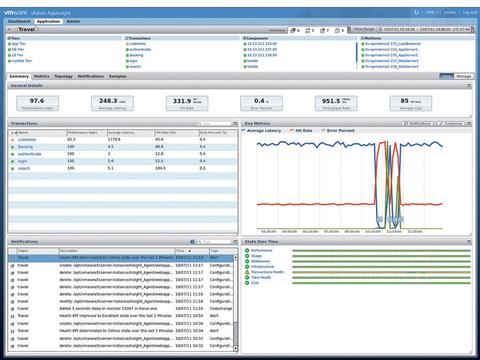Screen dimensions: 480x360
Task: Select the 'Health KPI improved to Excellent' alert row
Action: click(121, 316)
